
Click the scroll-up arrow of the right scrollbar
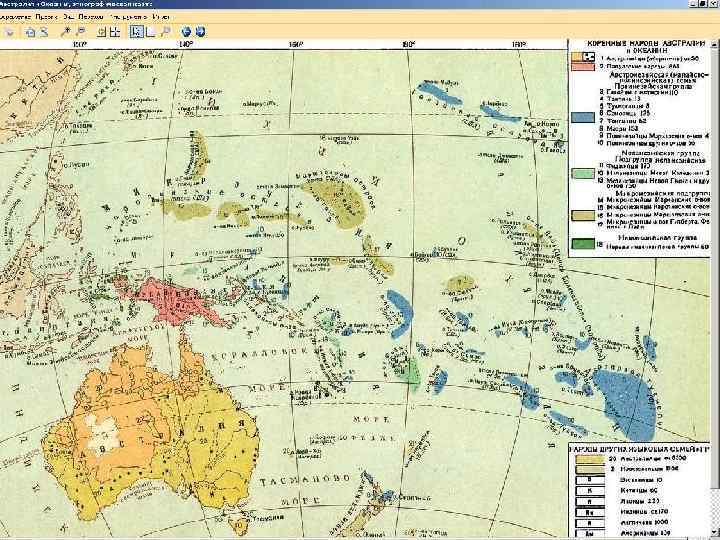tap(714, 44)
